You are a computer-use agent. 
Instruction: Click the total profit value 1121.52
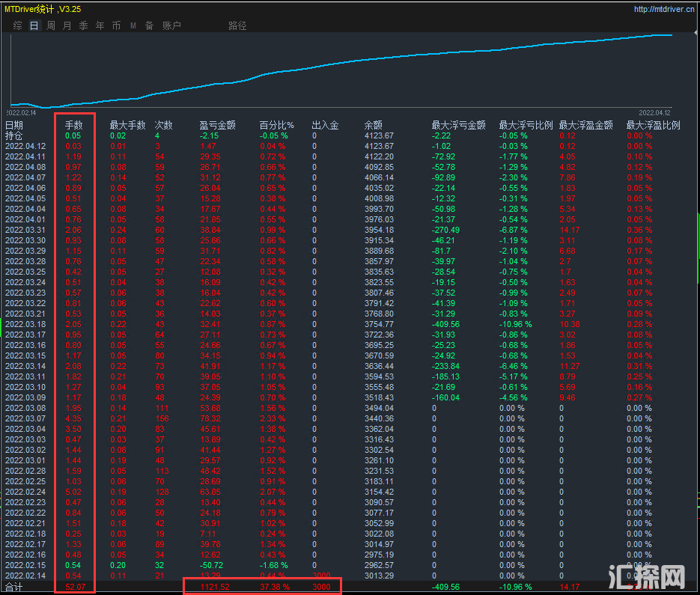(215, 587)
